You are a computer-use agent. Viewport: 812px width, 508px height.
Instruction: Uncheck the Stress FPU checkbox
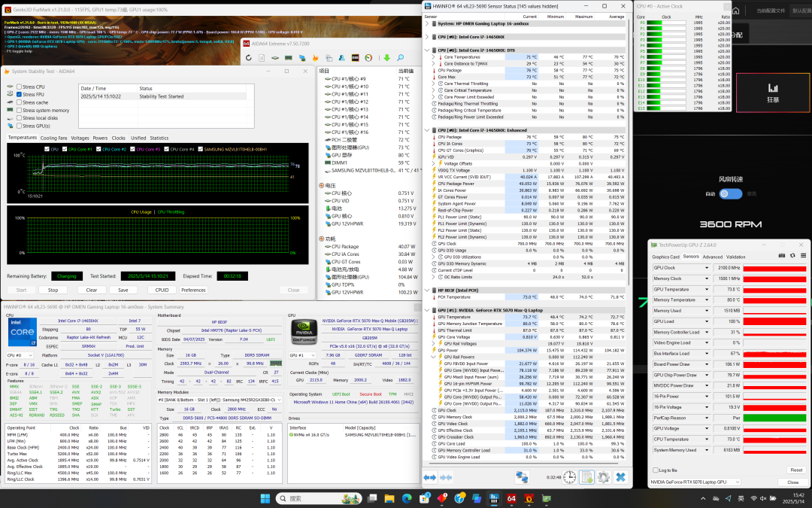tap(19, 94)
